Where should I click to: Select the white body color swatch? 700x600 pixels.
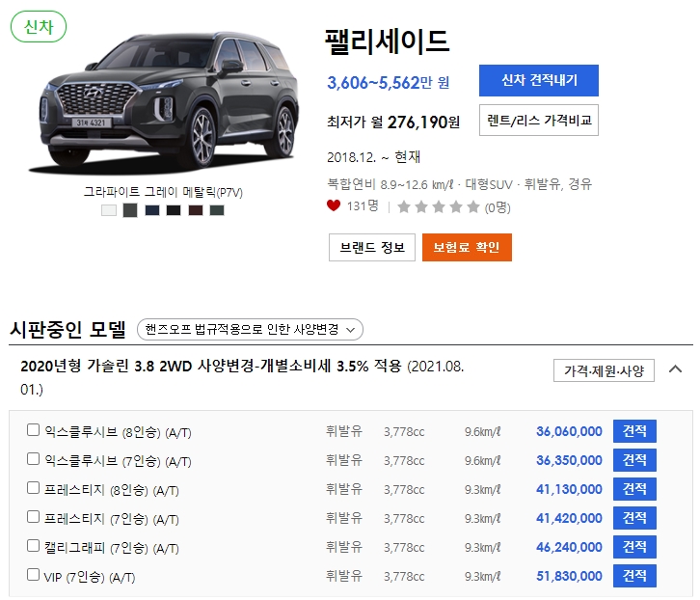pos(109,210)
